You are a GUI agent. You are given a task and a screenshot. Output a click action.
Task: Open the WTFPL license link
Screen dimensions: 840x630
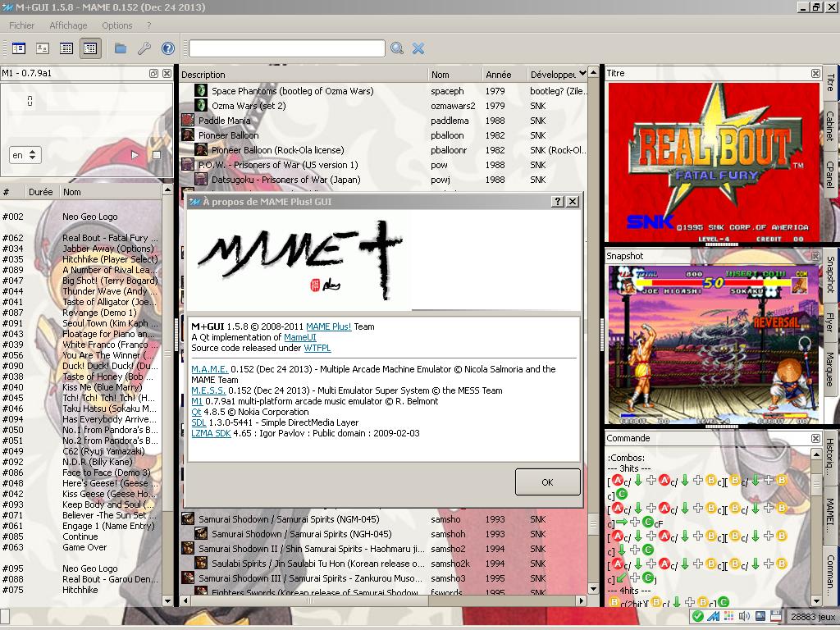(x=316, y=348)
